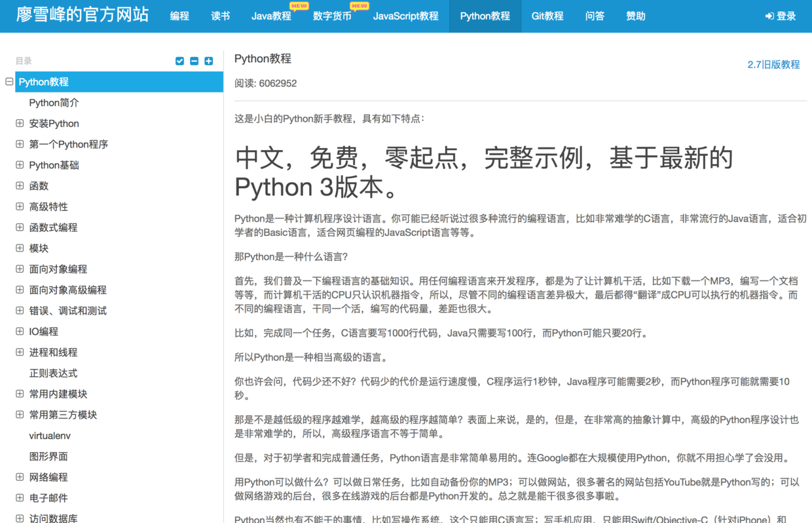Click the expand-all plus icon in the catalog header
Screen dimensions: 812x523
(x=209, y=61)
